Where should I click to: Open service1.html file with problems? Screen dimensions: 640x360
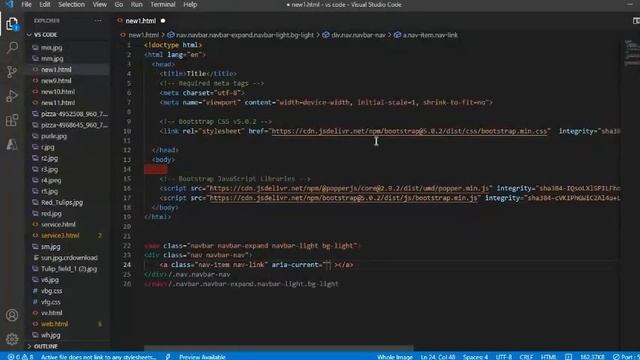click(x=60, y=236)
